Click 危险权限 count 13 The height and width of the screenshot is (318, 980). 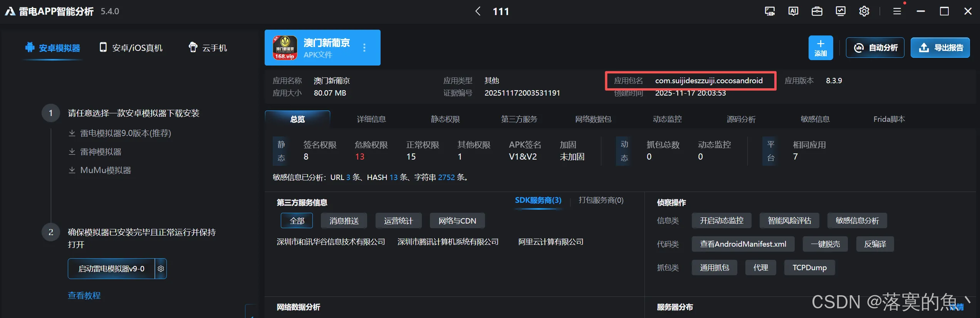coord(360,156)
